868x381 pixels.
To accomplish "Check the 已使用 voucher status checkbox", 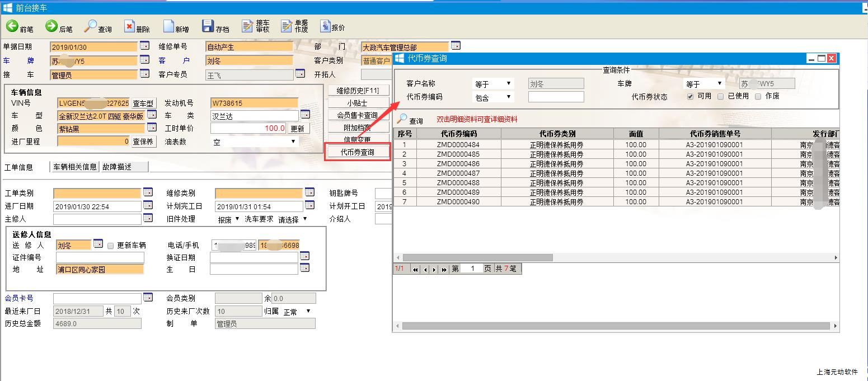I will click(721, 96).
